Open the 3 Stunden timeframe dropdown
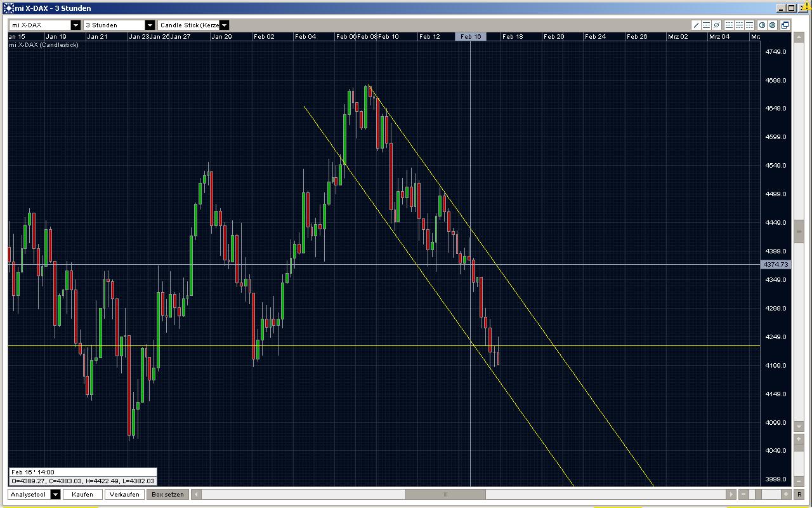812x508 pixels. tap(149, 25)
